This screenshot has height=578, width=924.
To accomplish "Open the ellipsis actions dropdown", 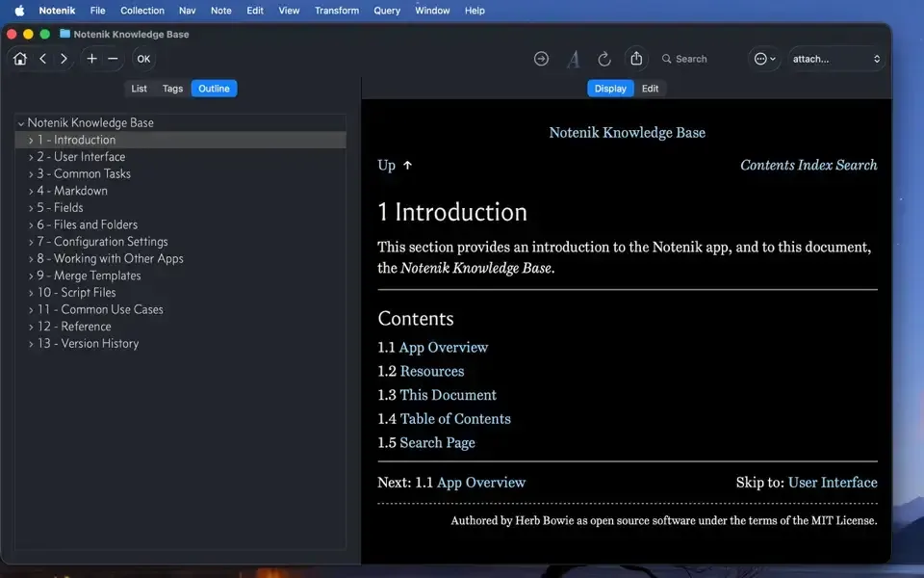I will click(765, 59).
